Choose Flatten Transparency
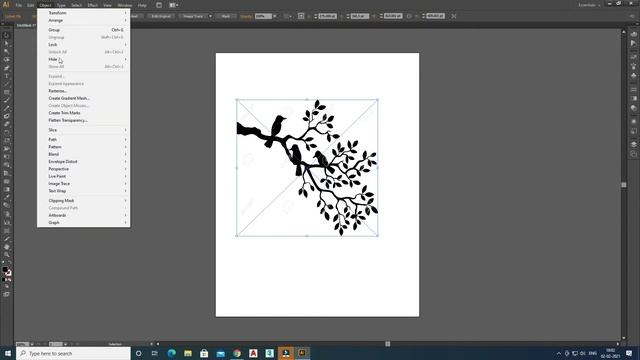Screen dimensions: 640x360 (84, 120)
